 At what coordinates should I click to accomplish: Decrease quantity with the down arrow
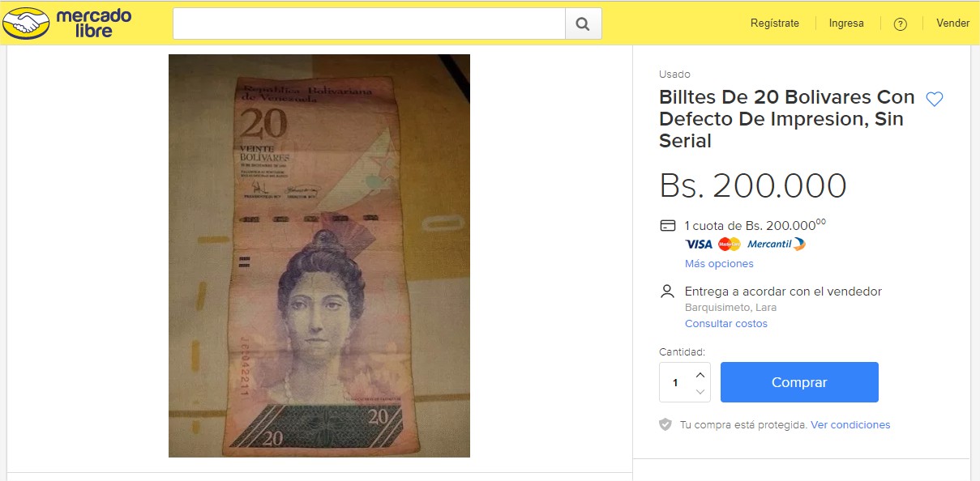[x=700, y=392]
